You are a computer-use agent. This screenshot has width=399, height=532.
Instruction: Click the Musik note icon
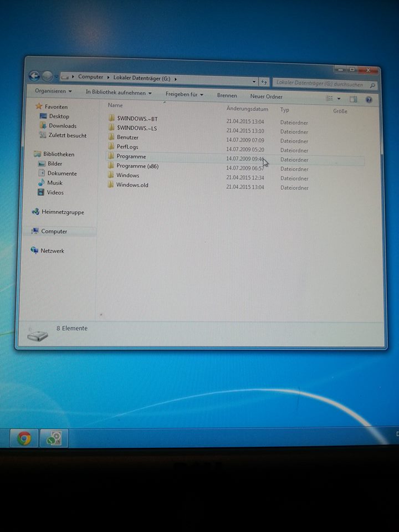pyautogui.click(x=42, y=182)
